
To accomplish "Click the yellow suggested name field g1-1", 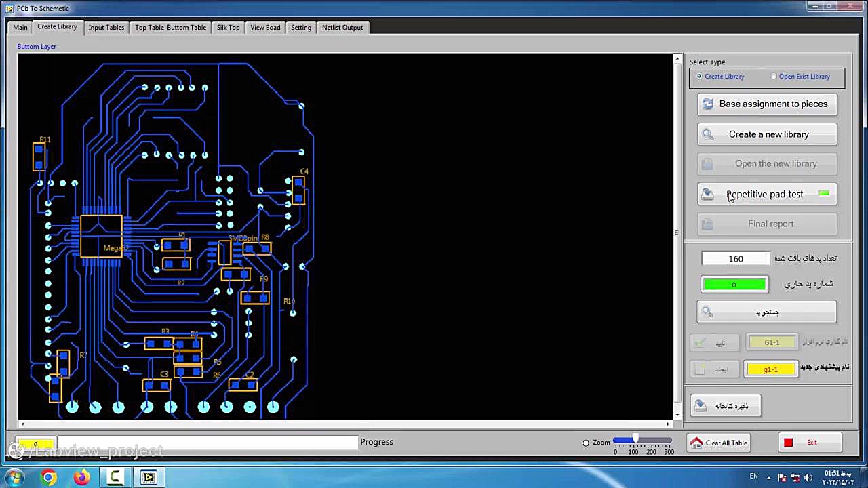I will tap(770, 369).
